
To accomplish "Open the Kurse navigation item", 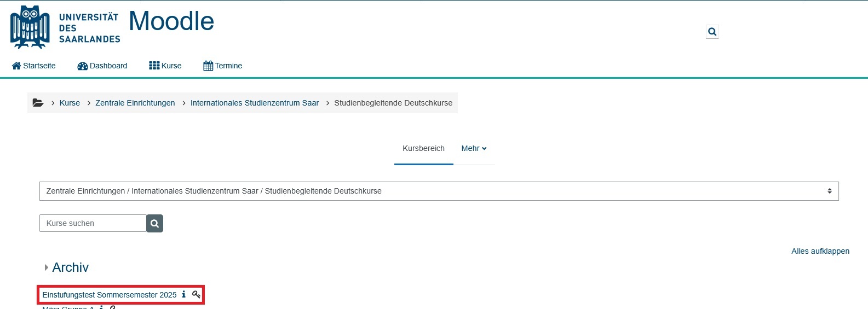I will point(171,66).
